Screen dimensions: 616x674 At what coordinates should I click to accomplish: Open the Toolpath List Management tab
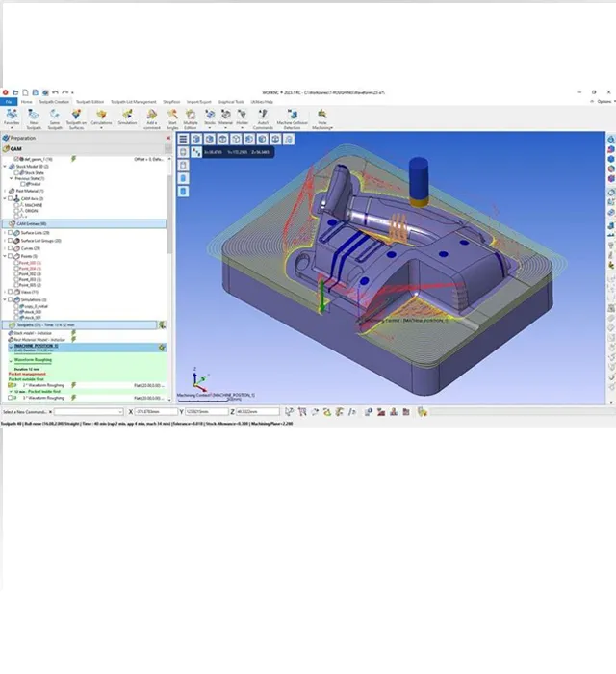(x=134, y=102)
